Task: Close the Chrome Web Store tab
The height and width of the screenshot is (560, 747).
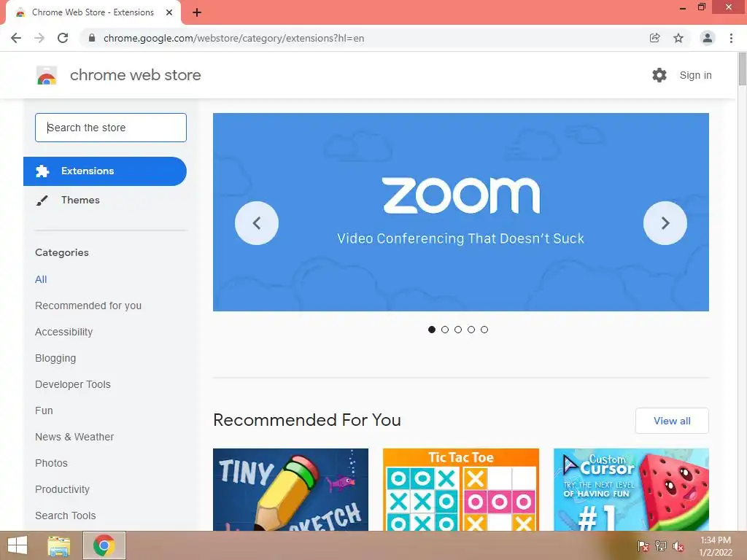Action: [169, 12]
